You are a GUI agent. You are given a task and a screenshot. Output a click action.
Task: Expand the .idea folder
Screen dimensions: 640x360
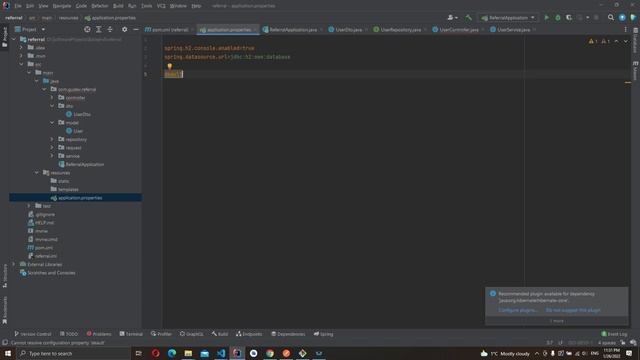21,48
